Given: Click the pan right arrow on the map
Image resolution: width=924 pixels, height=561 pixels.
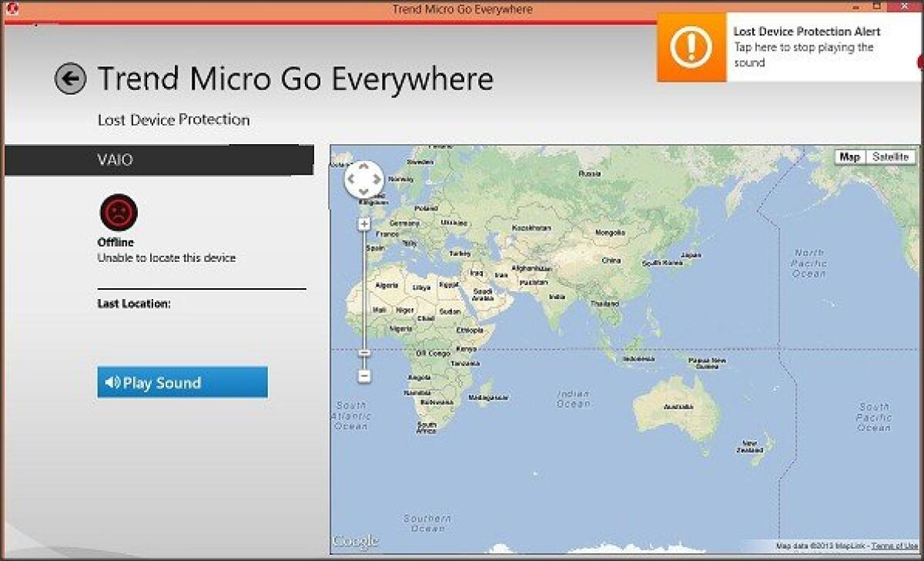Looking at the screenshot, I should pyautogui.click(x=375, y=179).
